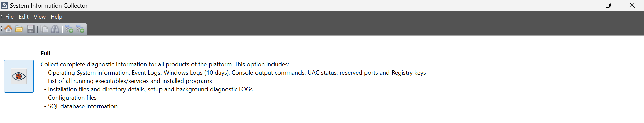Close the System Information Collector window
Screen dimensions: 644x123
coord(632,5)
